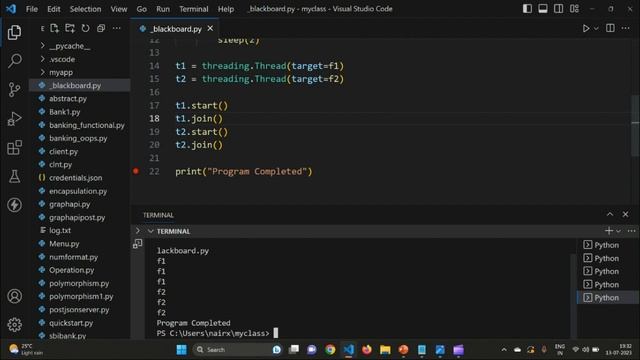The image size is (640, 360).
Task: Open the Testing flask view
Action: point(14,176)
